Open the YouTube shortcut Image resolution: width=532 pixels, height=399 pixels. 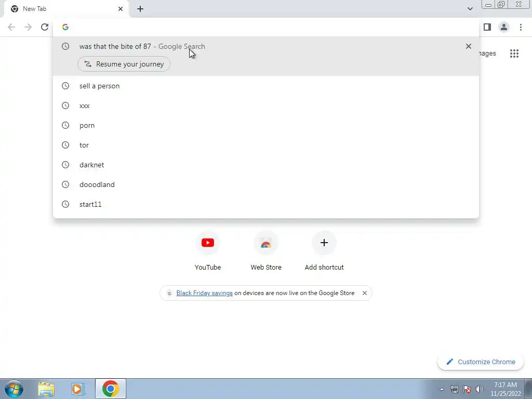click(208, 251)
